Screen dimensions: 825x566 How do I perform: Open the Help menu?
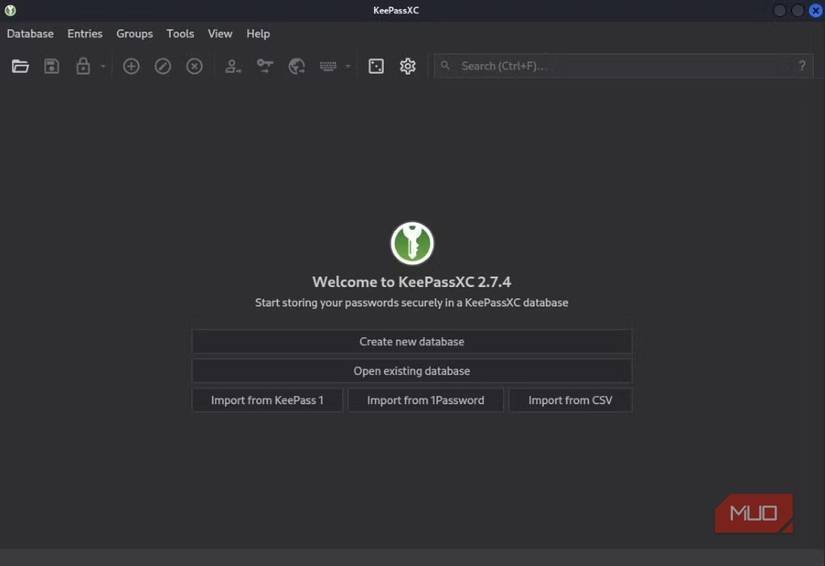click(x=258, y=34)
